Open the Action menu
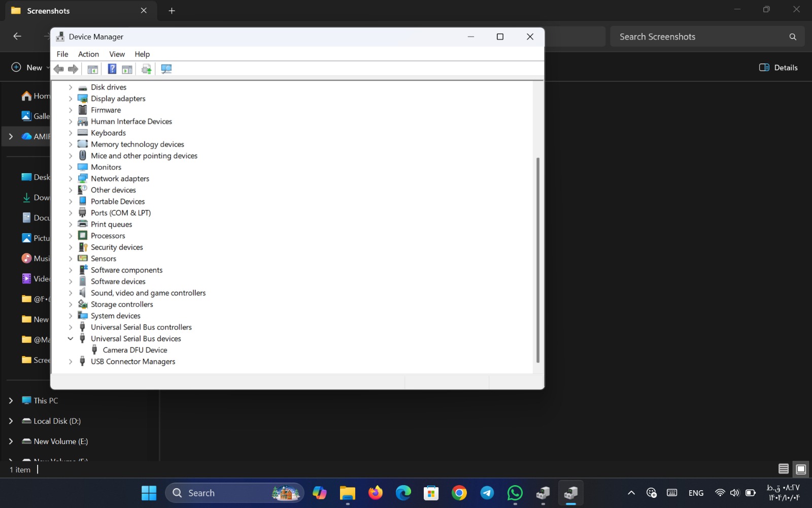This screenshot has width=812, height=508. tap(88, 54)
